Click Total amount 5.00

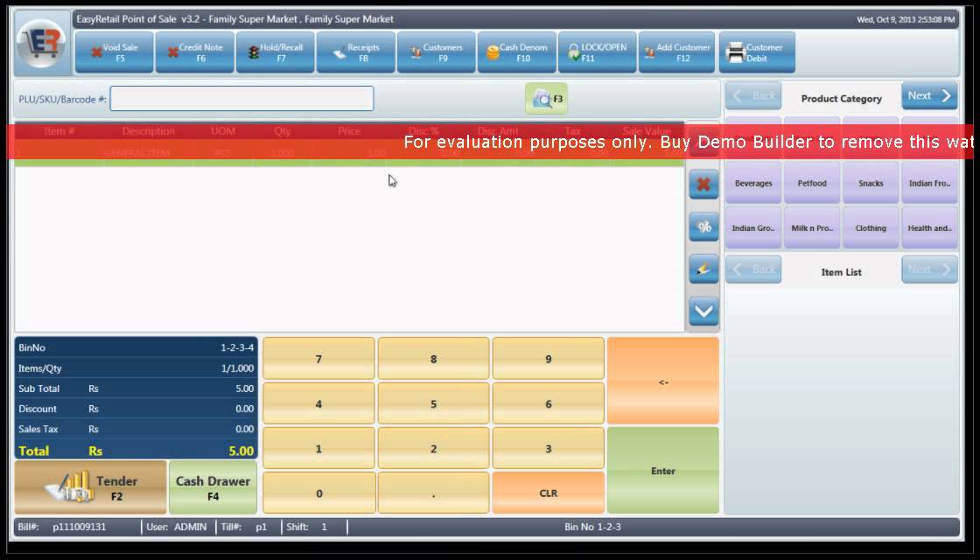coord(241,451)
